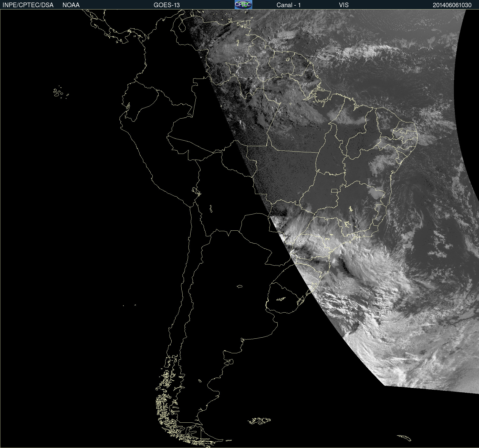Select the NOAA label in header

click(x=71, y=5)
